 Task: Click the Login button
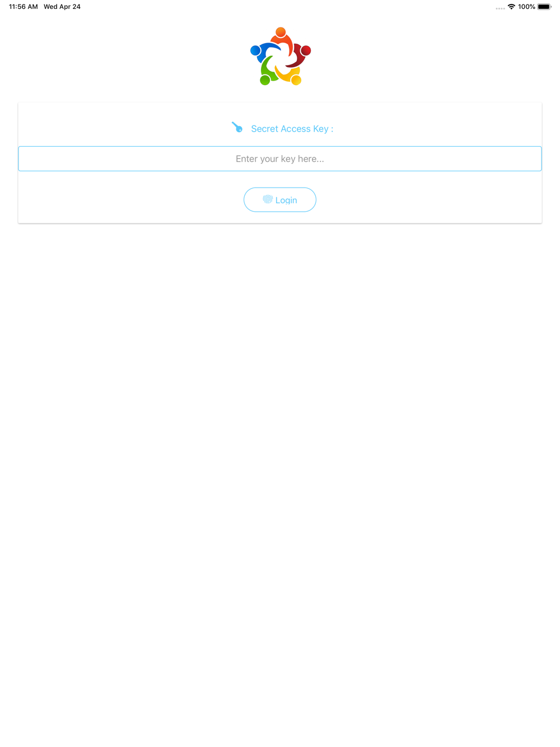point(280,199)
